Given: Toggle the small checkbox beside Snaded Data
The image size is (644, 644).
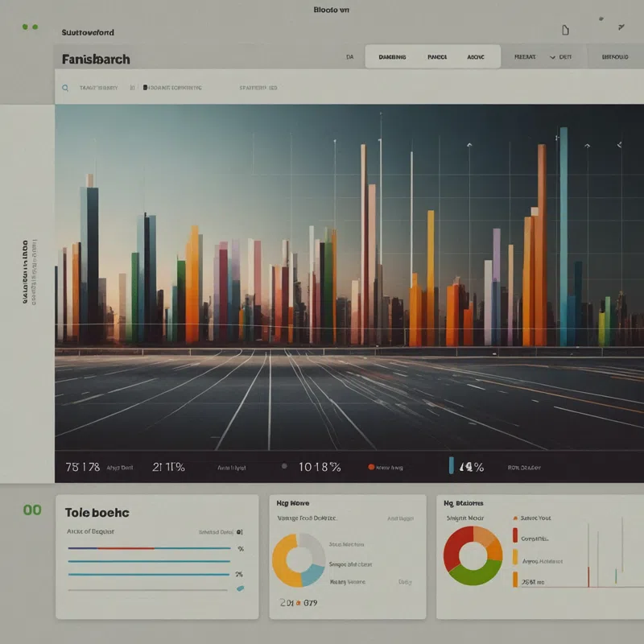Looking at the screenshot, I should coord(239,532).
